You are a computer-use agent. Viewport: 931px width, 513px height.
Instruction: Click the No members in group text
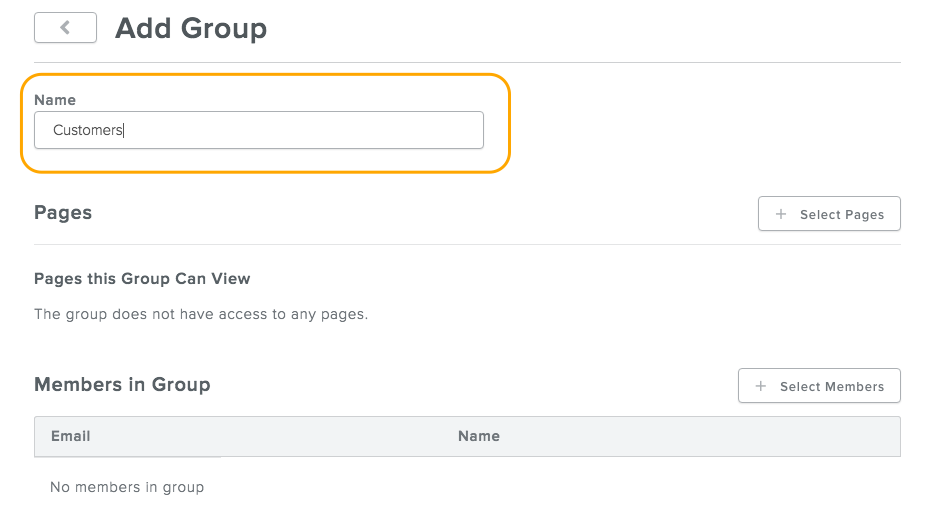coord(127,487)
